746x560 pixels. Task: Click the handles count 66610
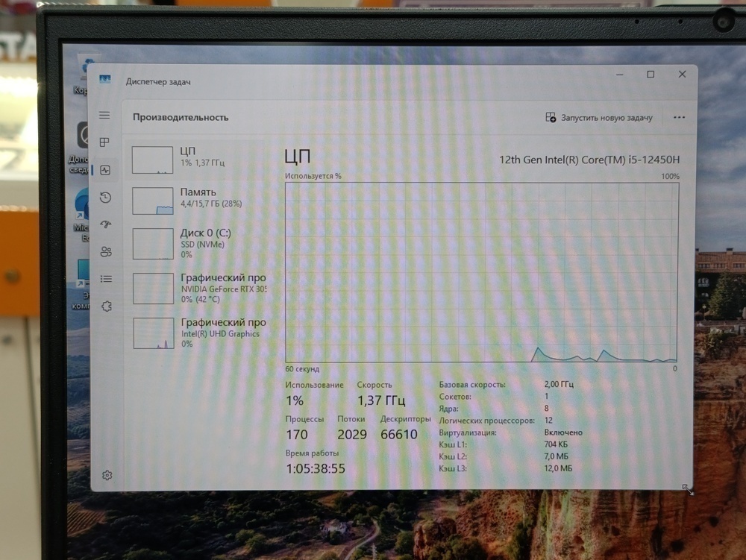398,434
